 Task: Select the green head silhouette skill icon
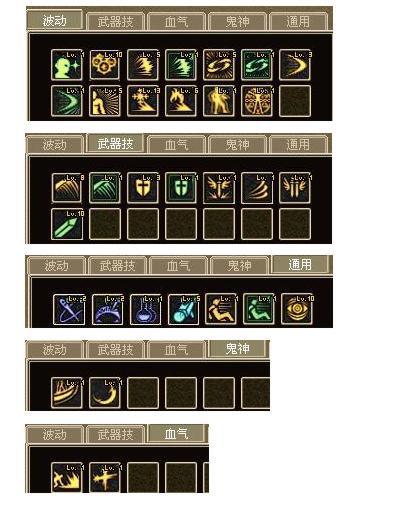coord(67,65)
